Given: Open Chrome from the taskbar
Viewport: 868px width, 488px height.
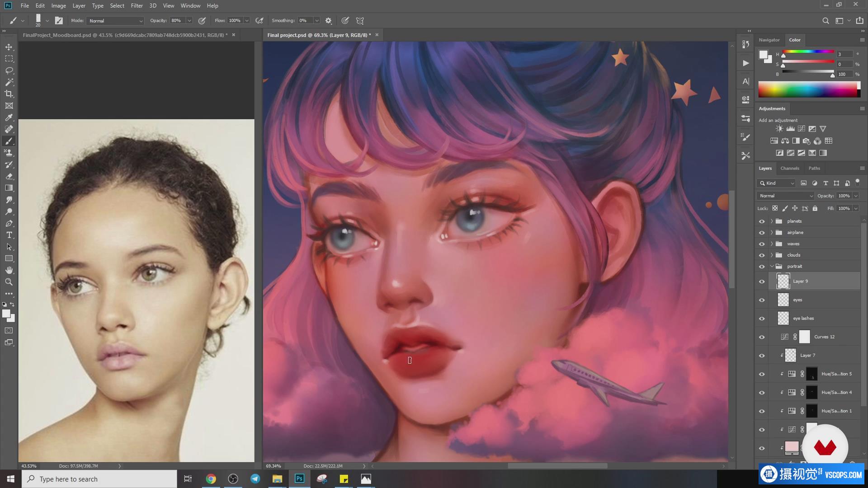Looking at the screenshot, I should (x=211, y=479).
